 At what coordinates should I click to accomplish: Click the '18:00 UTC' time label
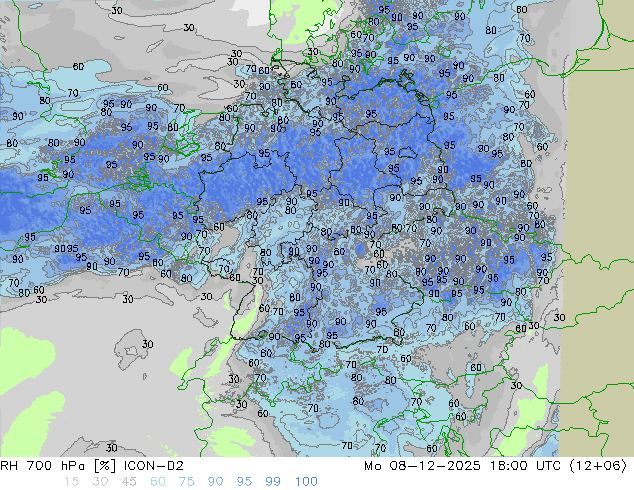(525, 466)
